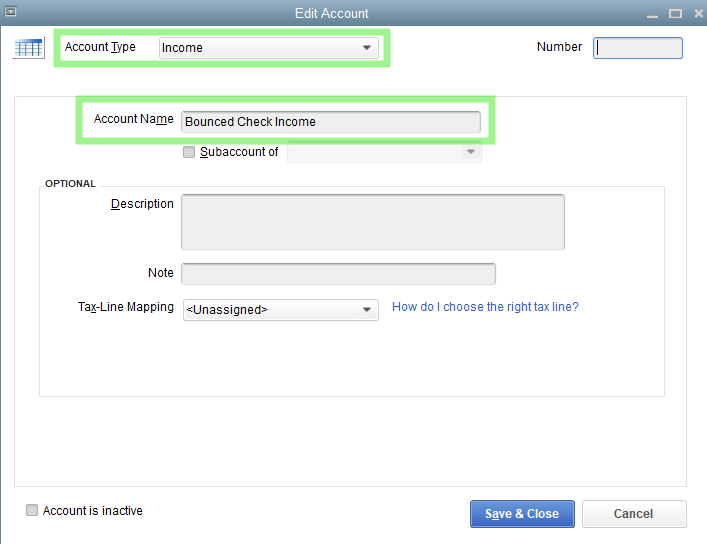Maximize the Edit Account window
The height and width of the screenshot is (544, 707).
[675, 14]
